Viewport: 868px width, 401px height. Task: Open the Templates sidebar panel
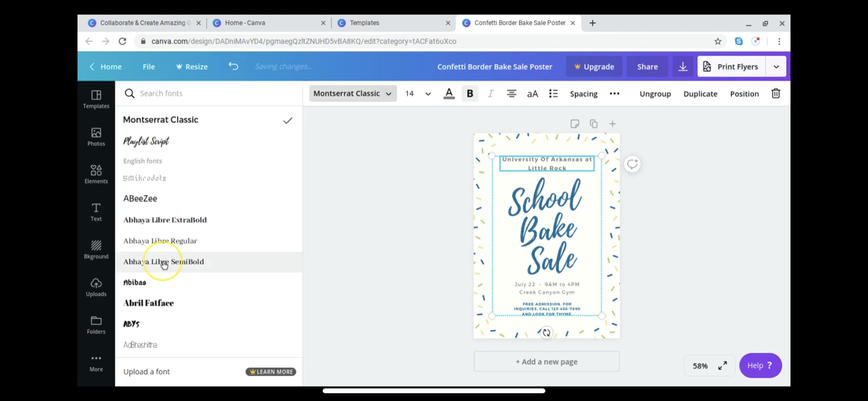pos(96,99)
